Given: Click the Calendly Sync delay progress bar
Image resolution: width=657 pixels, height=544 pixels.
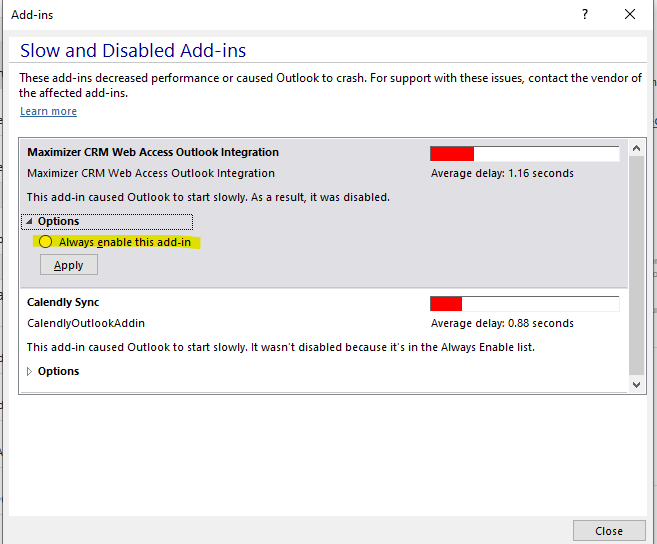Looking at the screenshot, I should click(525, 303).
